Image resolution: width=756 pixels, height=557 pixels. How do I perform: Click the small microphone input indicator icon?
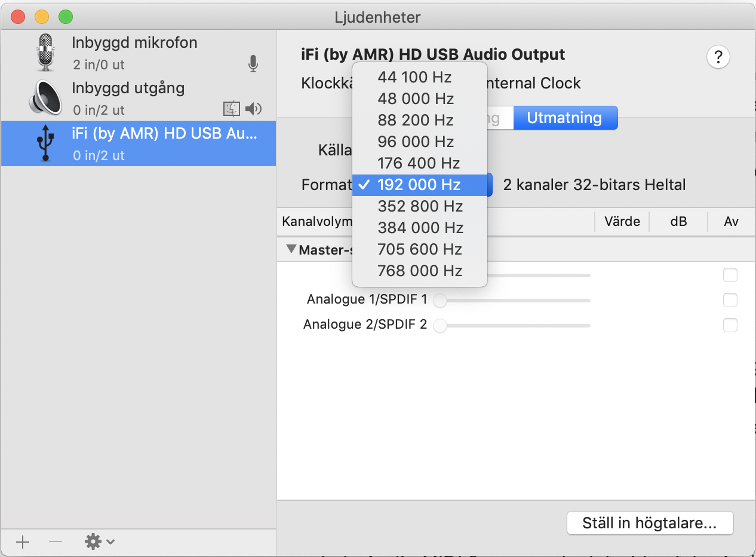253,64
